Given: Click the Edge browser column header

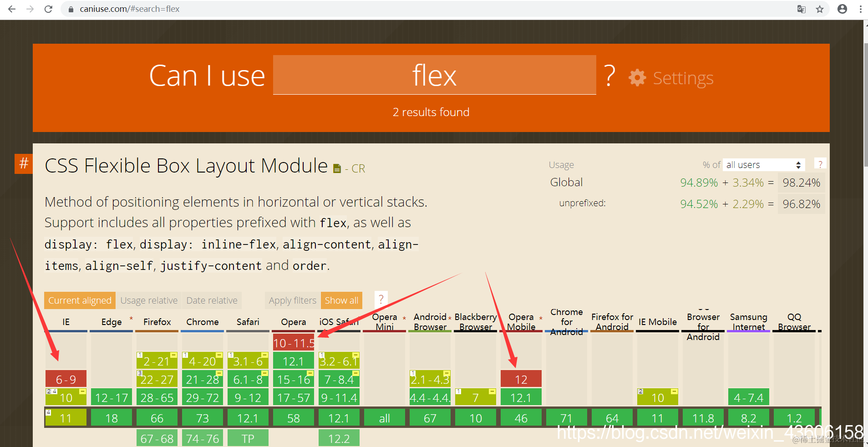Looking at the screenshot, I should tap(112, 322).
